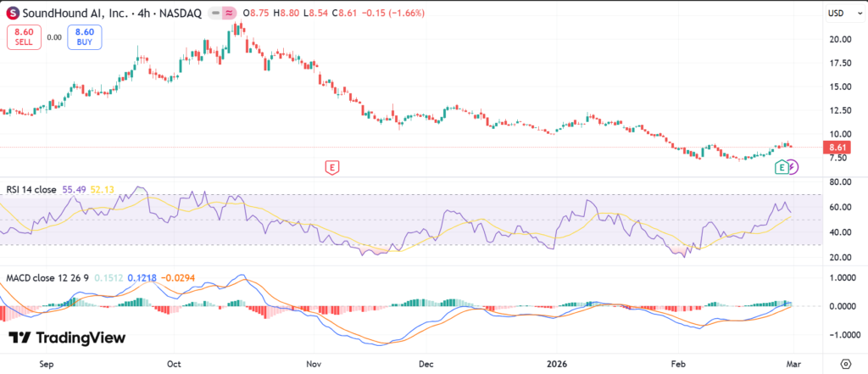Click the red earnings E marker in November

(x=332, y=167)
